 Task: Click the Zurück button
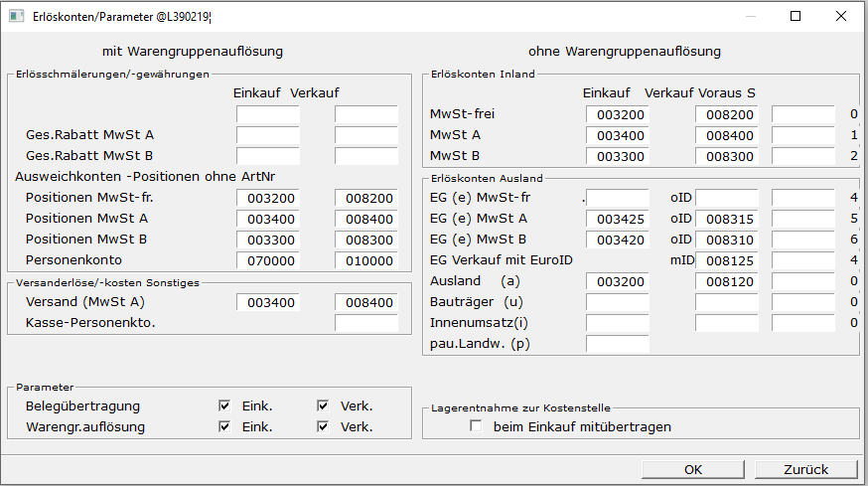point(805,470)
